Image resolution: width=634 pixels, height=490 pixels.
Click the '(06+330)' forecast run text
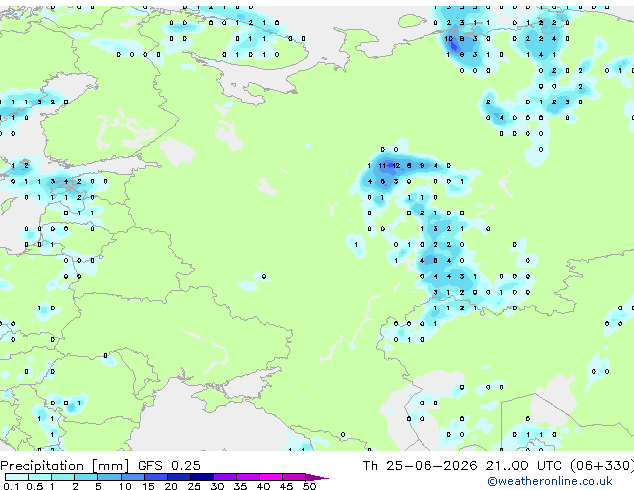click(602, 466)
